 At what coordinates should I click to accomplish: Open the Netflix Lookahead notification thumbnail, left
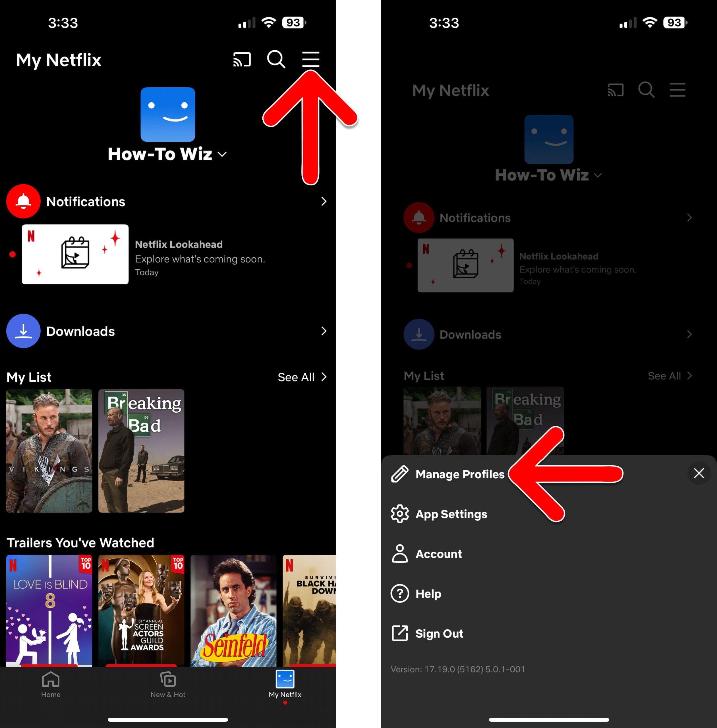75,254
